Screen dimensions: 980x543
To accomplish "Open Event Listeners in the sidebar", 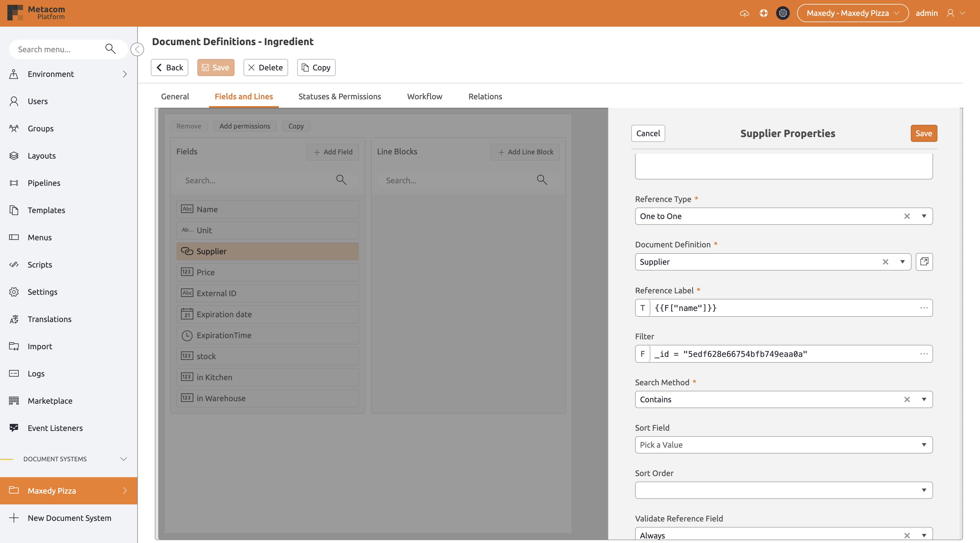I will (x=68, y=428).
